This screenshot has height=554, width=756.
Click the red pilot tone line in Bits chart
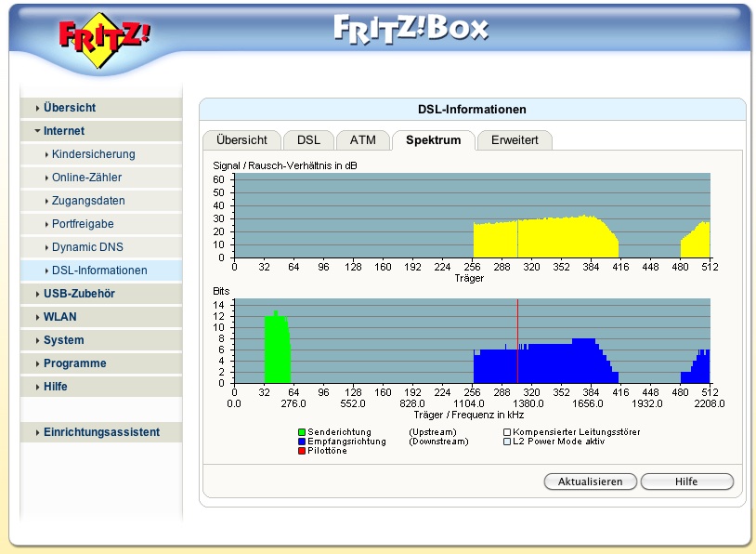pos(517,341)
